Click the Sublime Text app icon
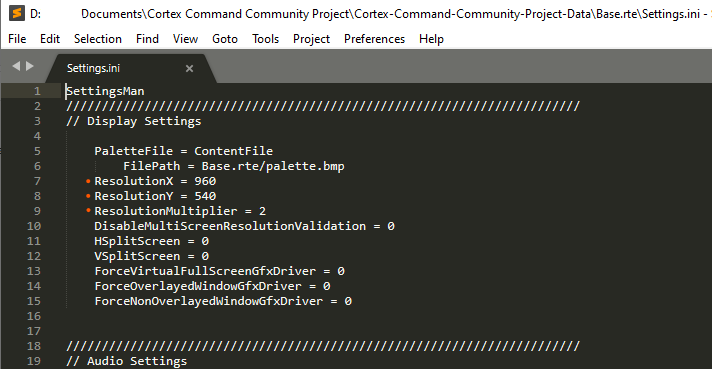This screenshot has width=712, height=369. (x=17, y=13)
